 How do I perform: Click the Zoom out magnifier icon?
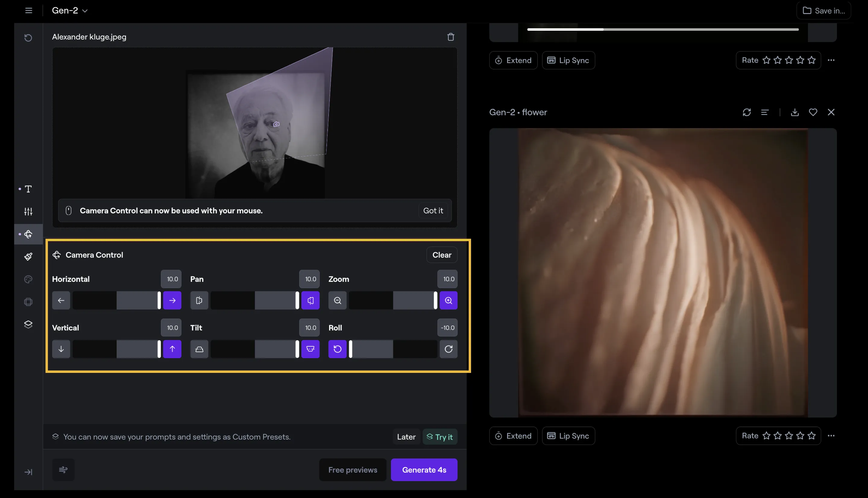click(338, 300)
